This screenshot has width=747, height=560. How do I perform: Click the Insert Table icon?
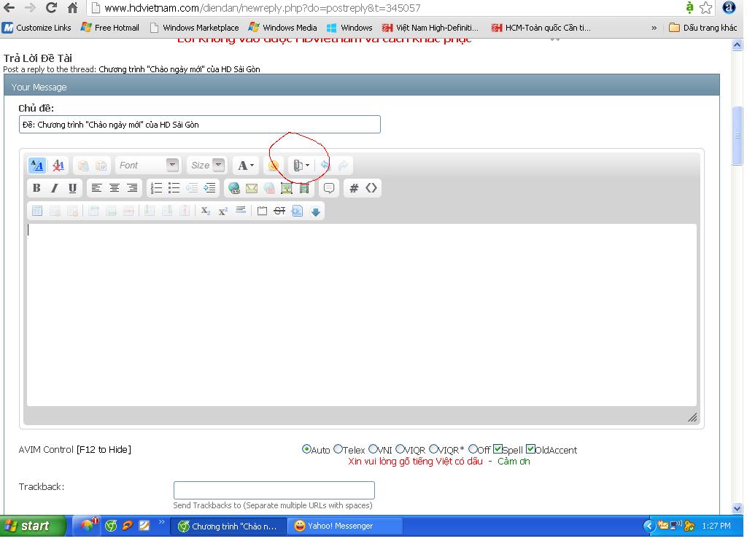point(37,211)
